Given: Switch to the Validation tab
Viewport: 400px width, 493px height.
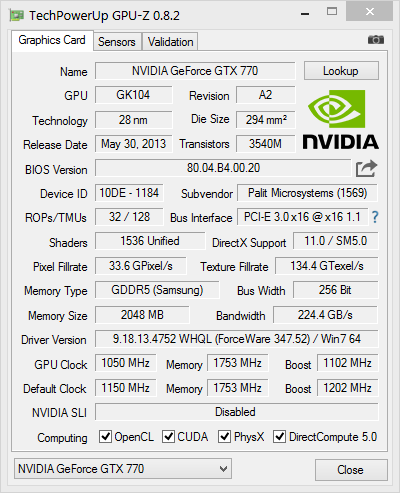Looking at the screenshot, I should pos(170,42).
